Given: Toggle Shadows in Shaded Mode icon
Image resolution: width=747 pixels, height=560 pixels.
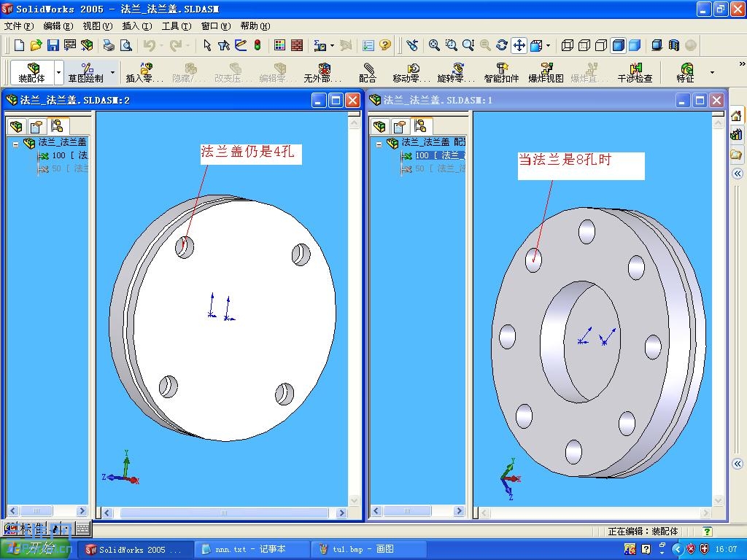Looking at the screenshot, I should (x=657, y=45).
